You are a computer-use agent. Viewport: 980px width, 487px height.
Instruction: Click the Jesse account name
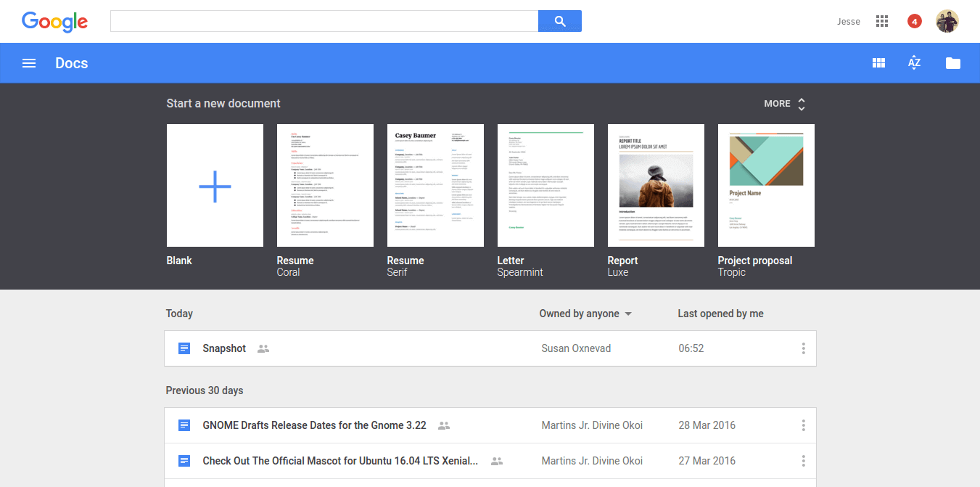point(848,21)
